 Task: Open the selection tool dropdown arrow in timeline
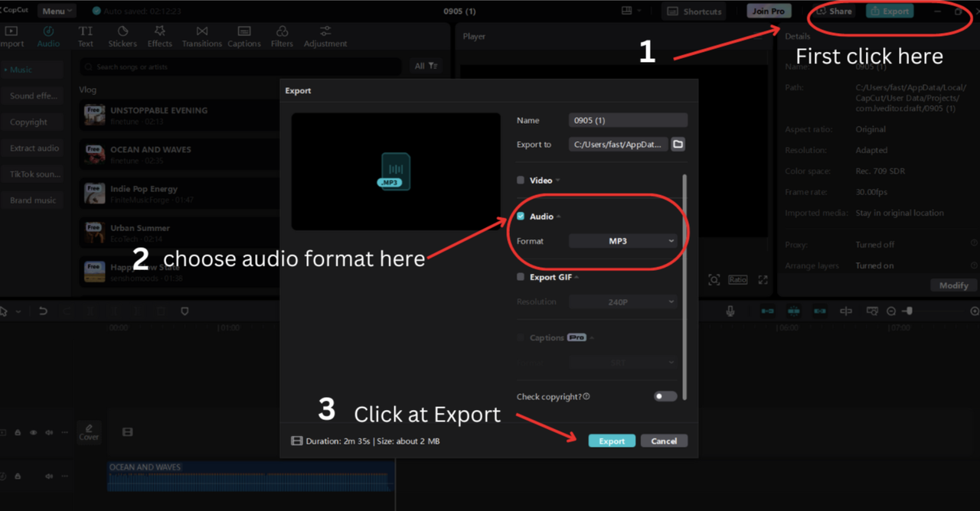(x=18, y=311)
